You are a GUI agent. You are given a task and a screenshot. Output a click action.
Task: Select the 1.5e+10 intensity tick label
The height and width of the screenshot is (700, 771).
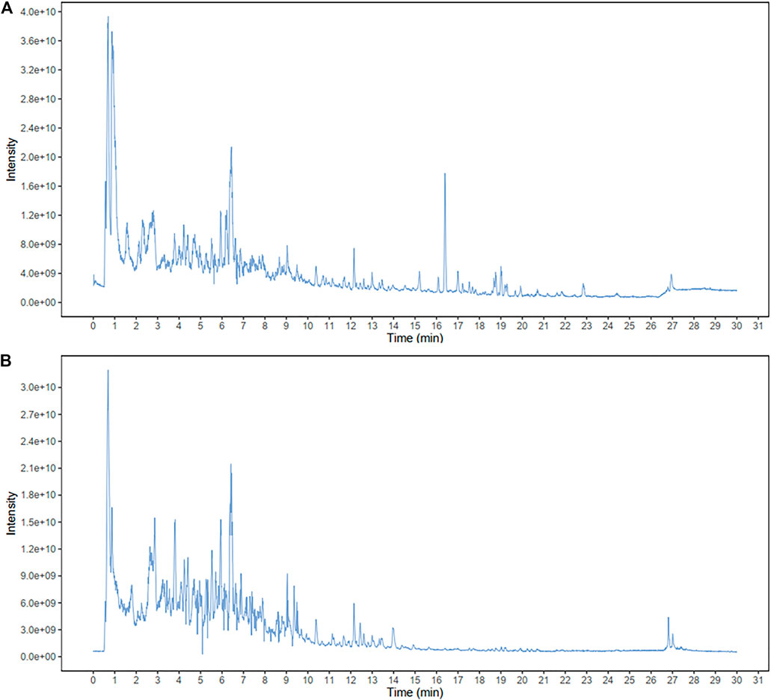39,522
